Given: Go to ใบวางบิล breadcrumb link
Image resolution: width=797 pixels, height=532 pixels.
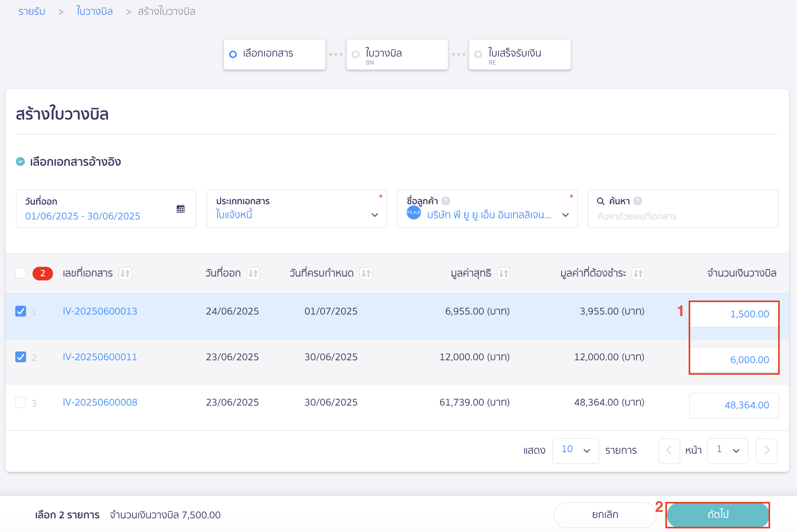Looking at the screenshot, I should (94, 11).
